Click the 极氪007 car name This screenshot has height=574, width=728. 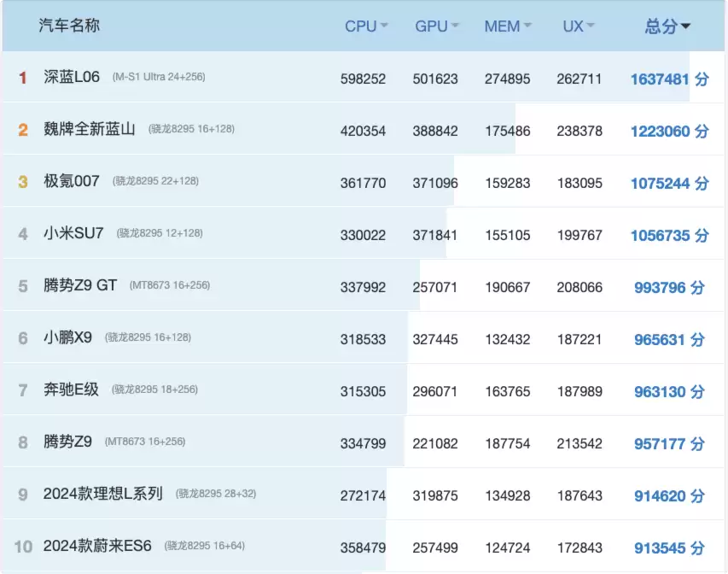[71, 181]
